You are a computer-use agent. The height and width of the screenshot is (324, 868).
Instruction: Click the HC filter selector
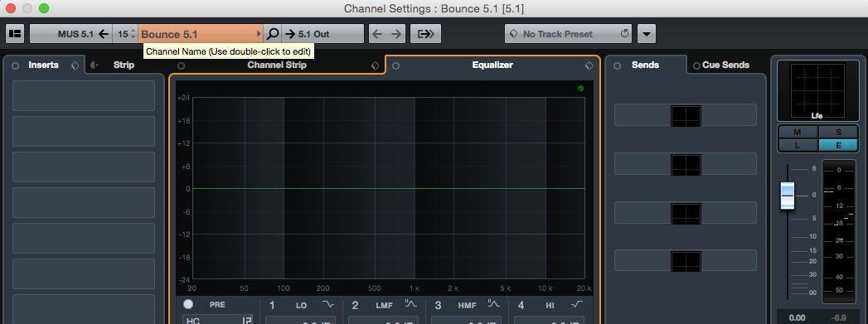pos(217,320)
